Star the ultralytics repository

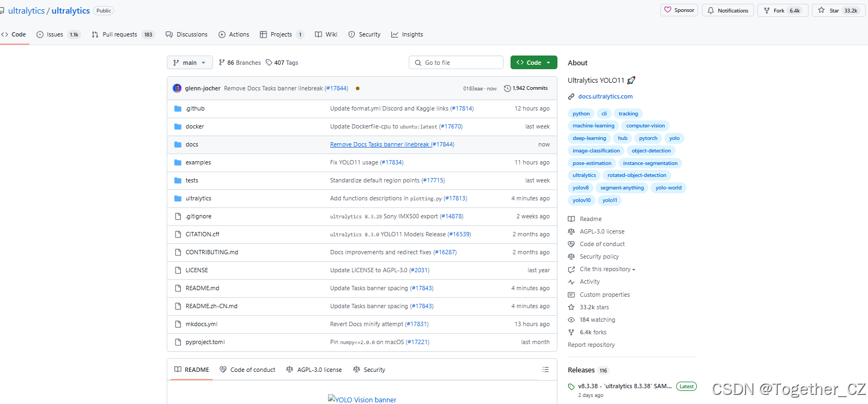(838, 10)
